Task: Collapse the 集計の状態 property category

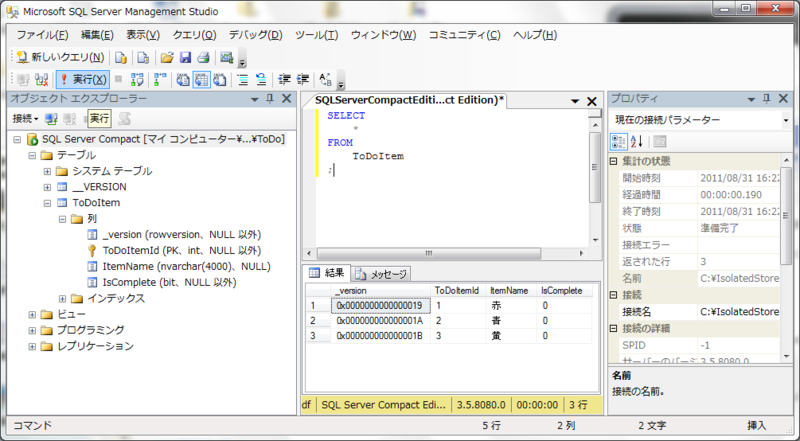Action: pyautogui.click(x=614, y=161)
